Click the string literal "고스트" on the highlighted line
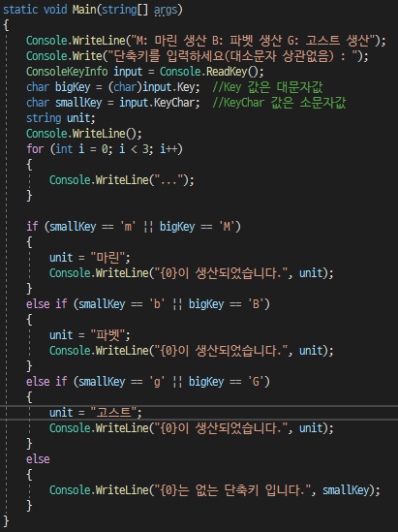Screen dimensions: 398x532 click(x=113, y=413)
